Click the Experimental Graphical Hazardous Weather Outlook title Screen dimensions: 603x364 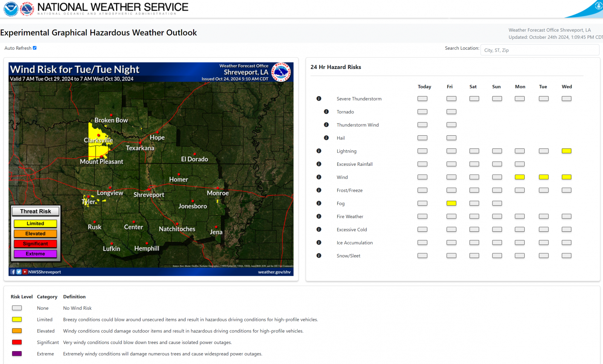point(98,33)
